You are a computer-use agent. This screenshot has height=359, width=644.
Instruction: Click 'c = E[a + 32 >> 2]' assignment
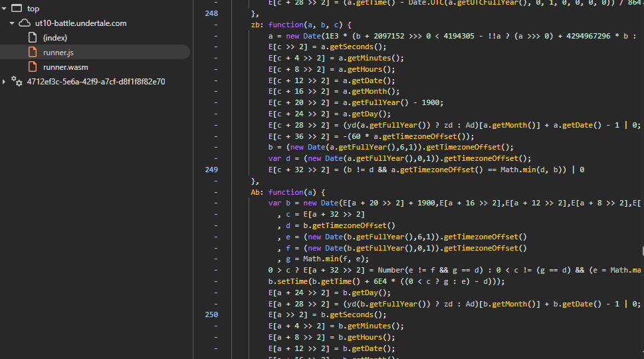click(x=325, y=215)
